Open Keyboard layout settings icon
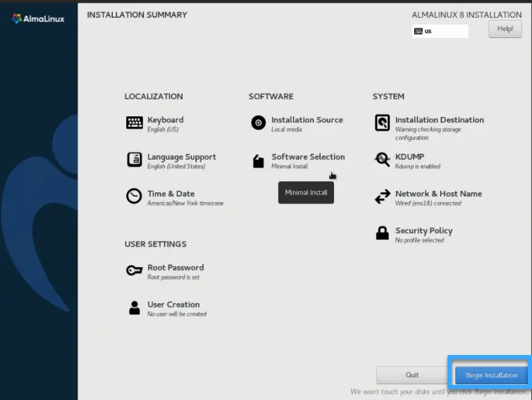The image size is (532, 400). (x=134, y=122)
